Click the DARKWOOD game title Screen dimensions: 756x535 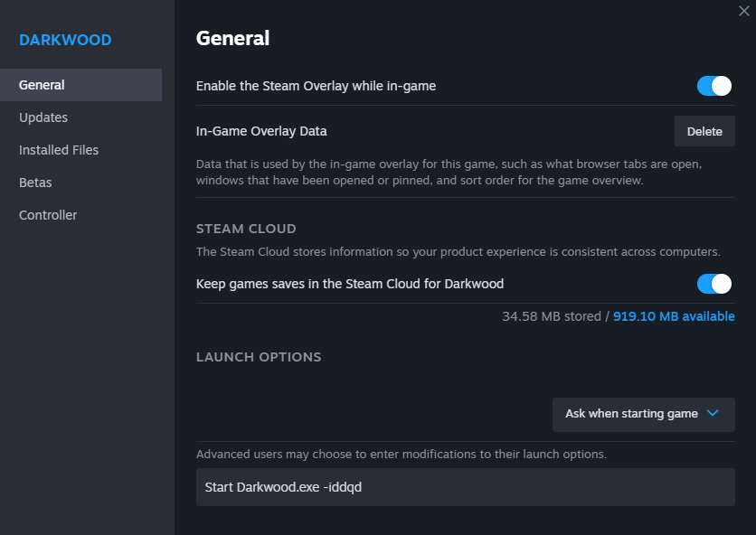pyautogui.click(x=65, y=41)
